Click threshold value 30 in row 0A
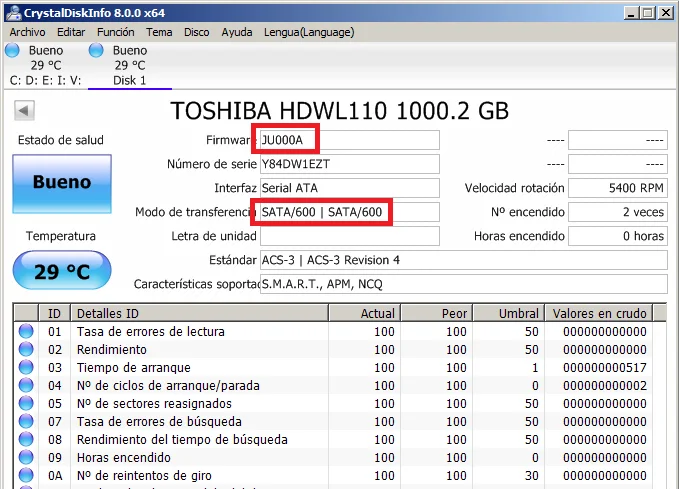The height and width of the screenshot is (489, 679). (531, 476)
